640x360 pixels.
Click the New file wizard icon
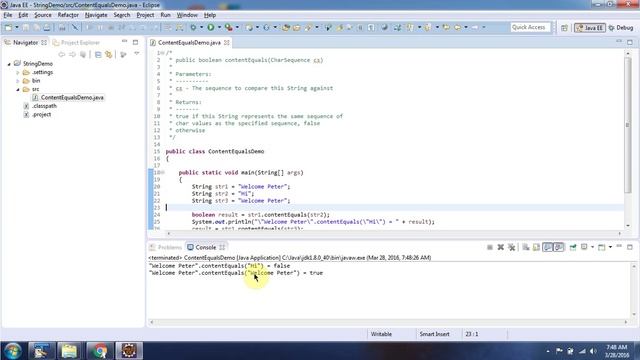click(8, 27)
